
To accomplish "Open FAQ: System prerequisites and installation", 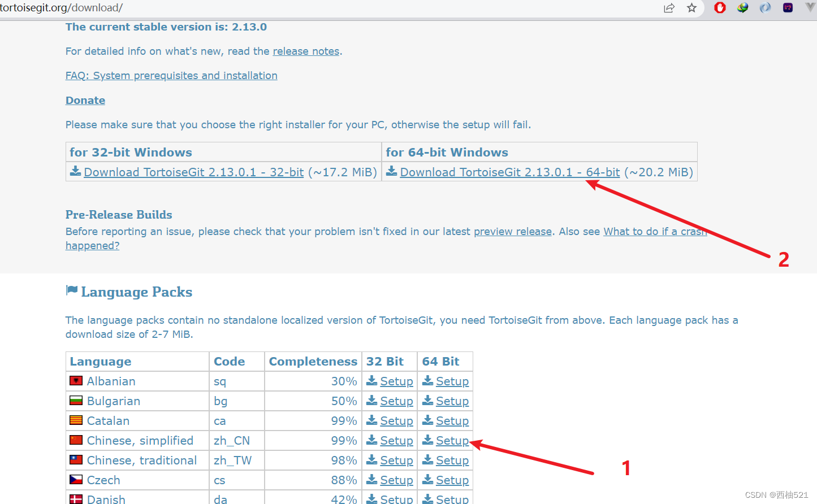I will point(171,76).
